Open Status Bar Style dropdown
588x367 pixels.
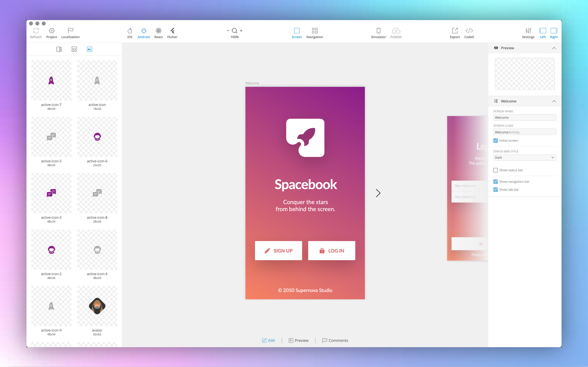coord(525,158)
